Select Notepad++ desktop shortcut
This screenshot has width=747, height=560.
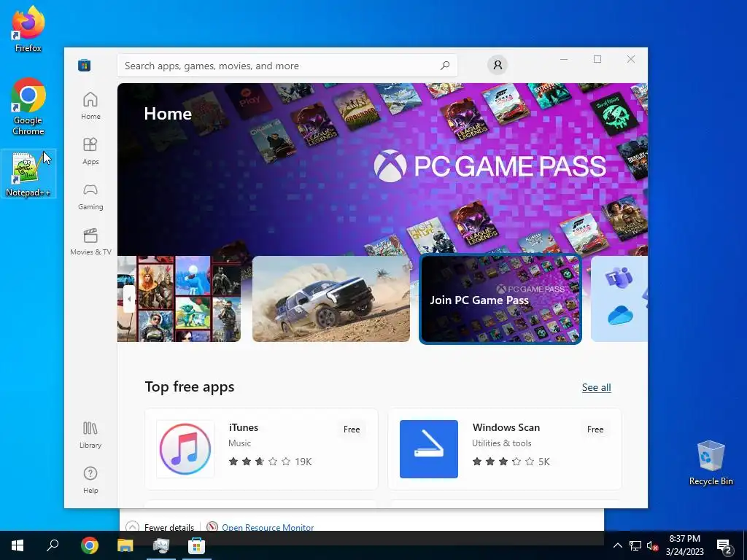click(x=28, y=174)
